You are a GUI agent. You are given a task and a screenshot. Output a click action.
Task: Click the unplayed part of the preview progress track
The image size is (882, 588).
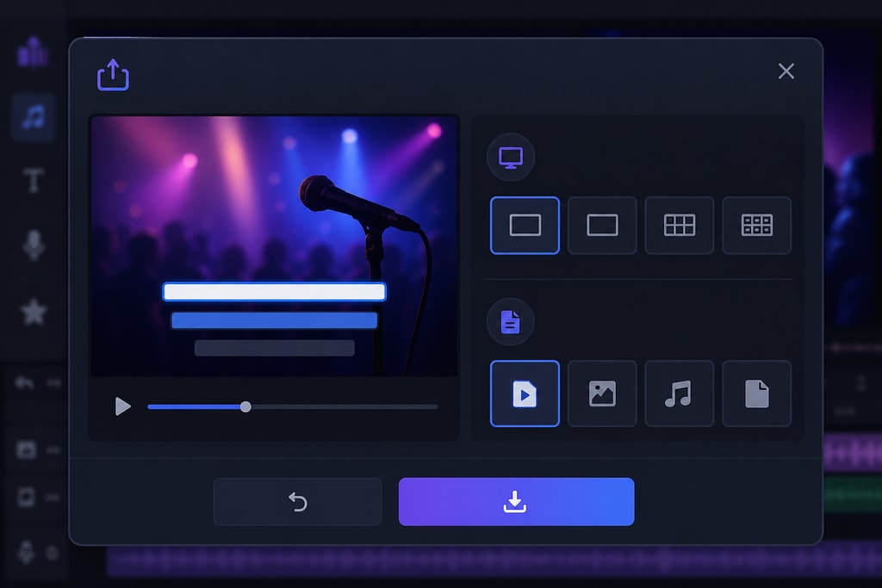[345, 406]
